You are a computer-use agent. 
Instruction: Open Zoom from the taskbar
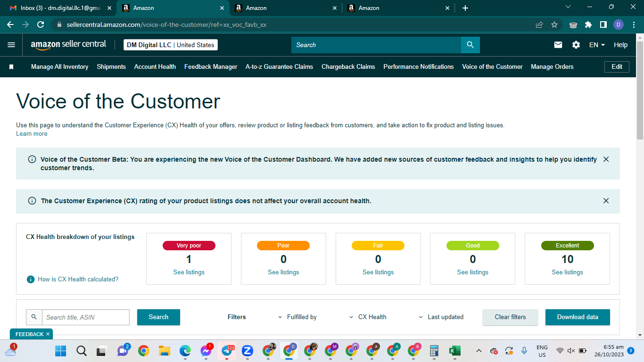(248, 351)
